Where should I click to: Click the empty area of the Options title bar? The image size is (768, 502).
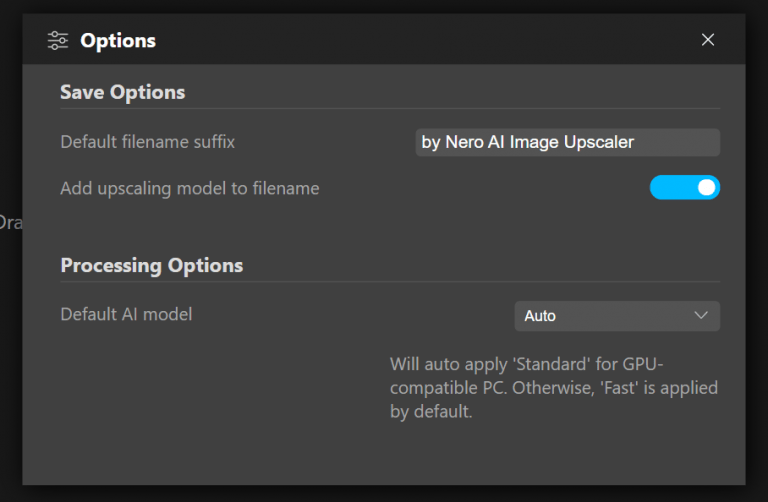[x=420, y=40]
